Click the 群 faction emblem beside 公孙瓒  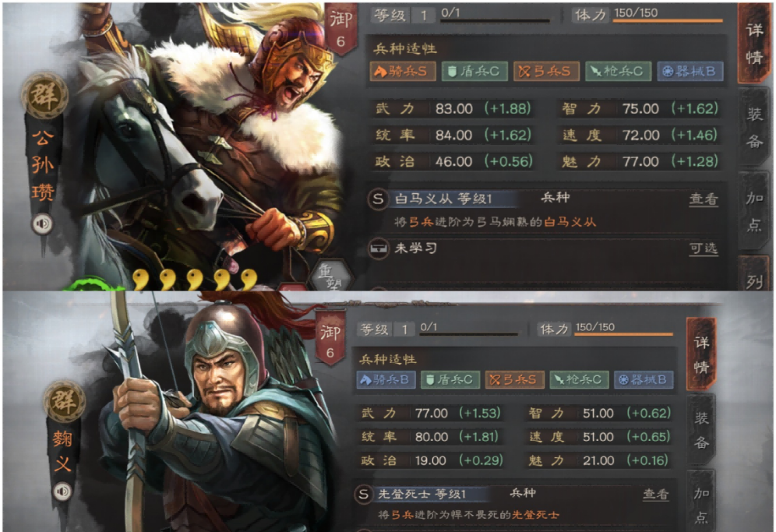[x=44, y=96]
